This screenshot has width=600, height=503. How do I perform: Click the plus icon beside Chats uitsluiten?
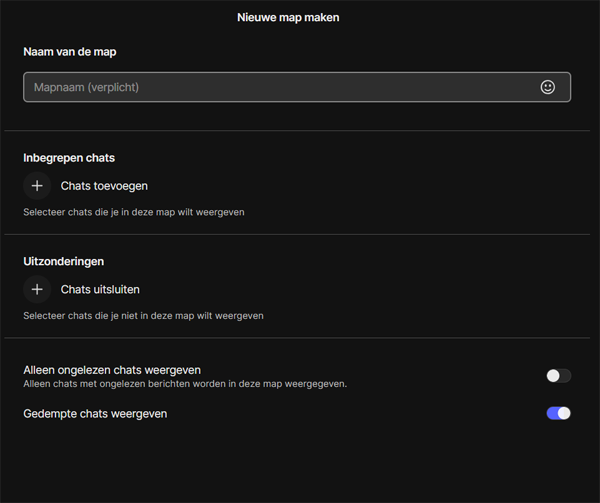tap(37, 289)
